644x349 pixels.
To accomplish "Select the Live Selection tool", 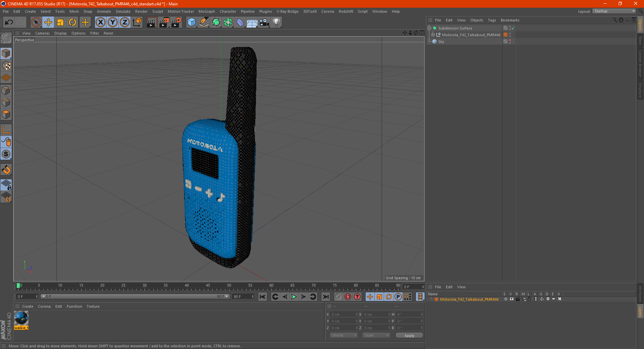I will [x=36, y=22].
